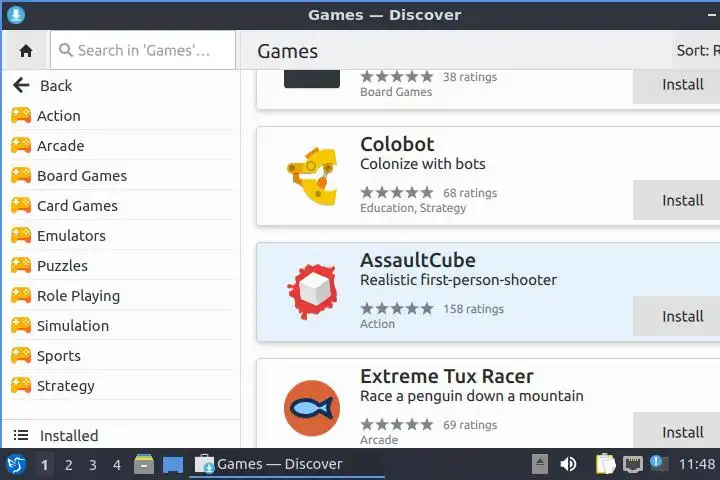
Task: Open the network status tray icon
Action: tap(632, 464)
